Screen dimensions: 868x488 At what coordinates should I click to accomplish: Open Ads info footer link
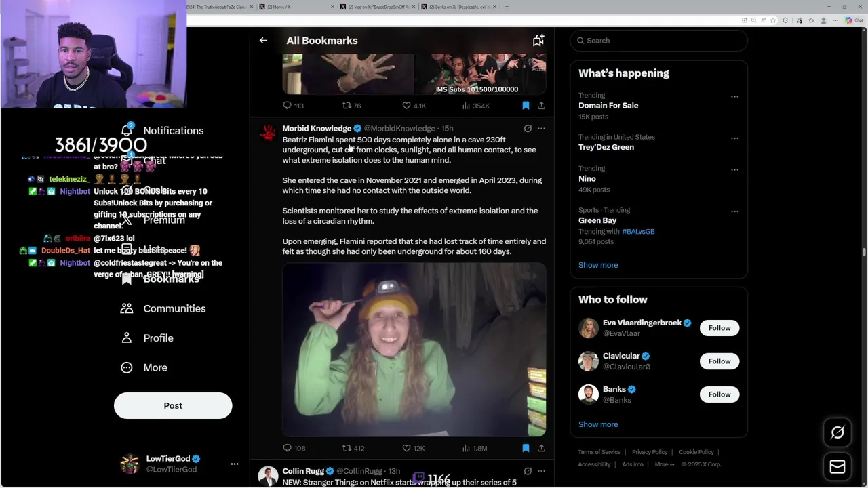coord(633,464)
